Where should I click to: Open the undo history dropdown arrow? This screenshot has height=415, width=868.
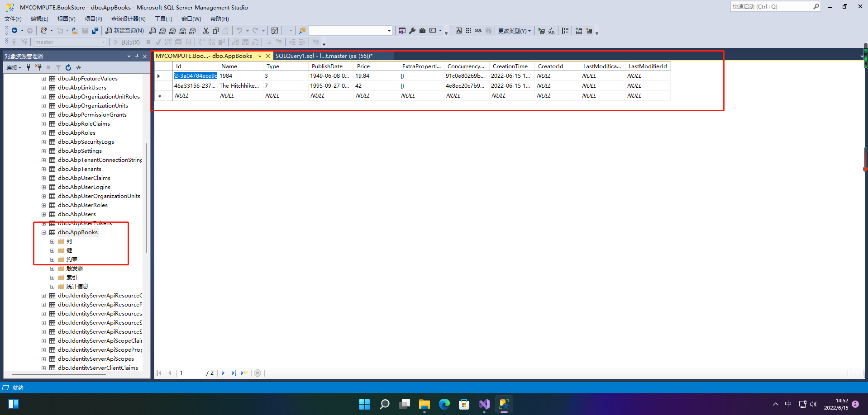coord(248,31)
